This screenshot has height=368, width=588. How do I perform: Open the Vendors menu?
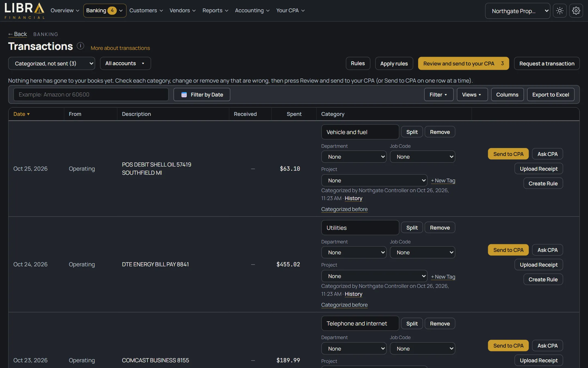point(182,10)
